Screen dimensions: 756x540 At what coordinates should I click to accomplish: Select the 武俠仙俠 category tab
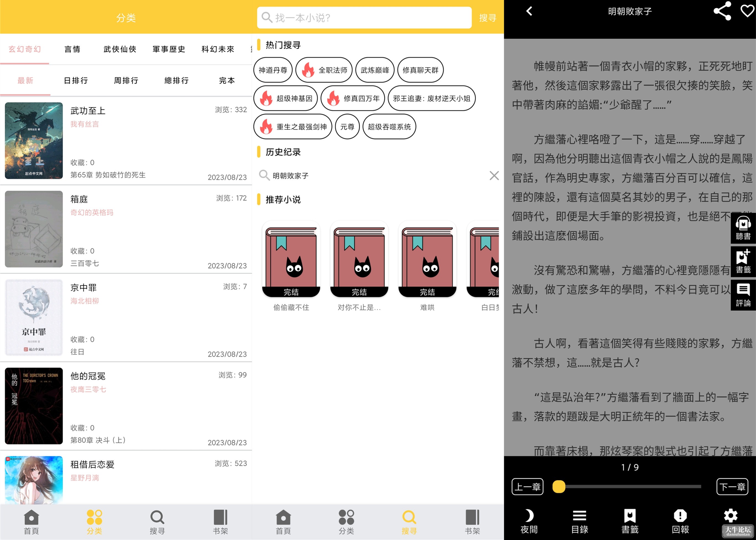120,49
